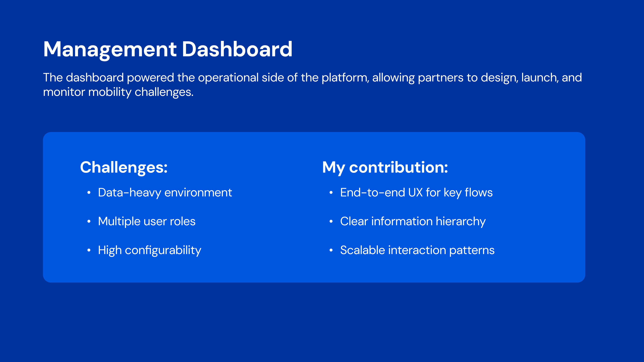
Task: Click the High configurability text
Action: (149, 250)
